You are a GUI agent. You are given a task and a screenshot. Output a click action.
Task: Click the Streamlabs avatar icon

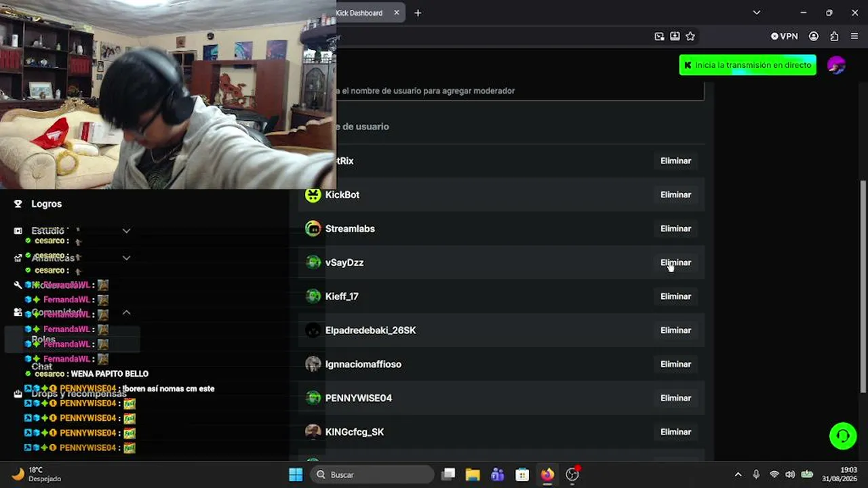tap(313, 228)
